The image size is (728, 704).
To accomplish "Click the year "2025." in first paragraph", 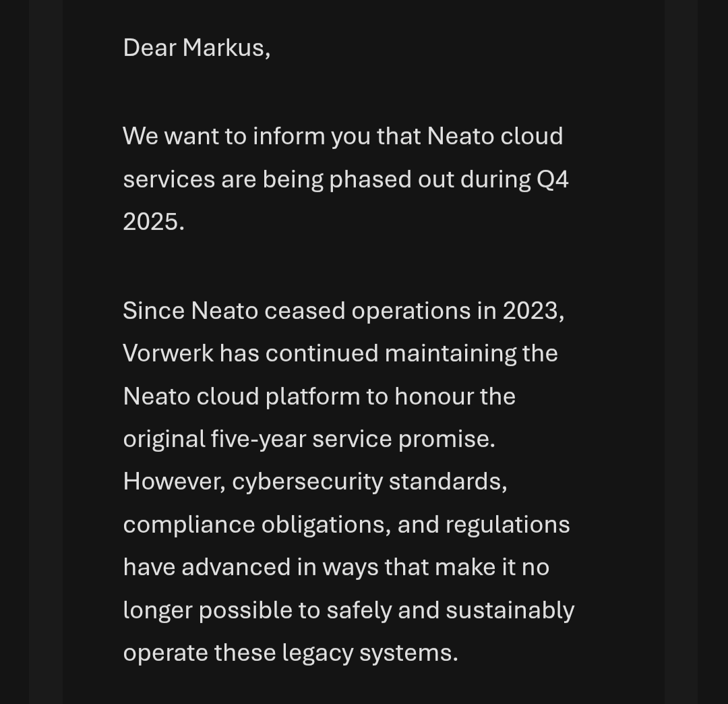I will click(x=154, y=222).
